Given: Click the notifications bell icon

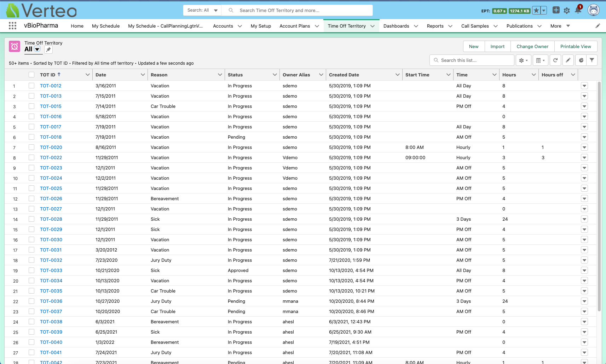Looking at the screenshot, I should coord(578,10).
